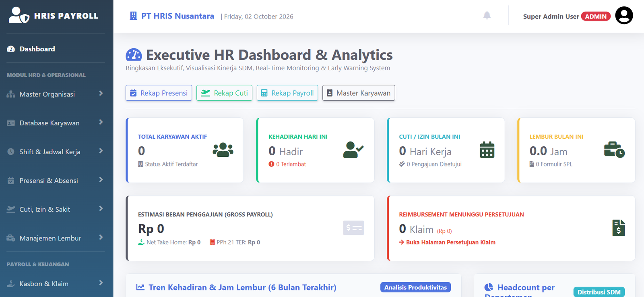Viewport: 644px width, 297px height.
Task: Click the HRIS Payroll logo icon
Action: [x=19, y=15]
